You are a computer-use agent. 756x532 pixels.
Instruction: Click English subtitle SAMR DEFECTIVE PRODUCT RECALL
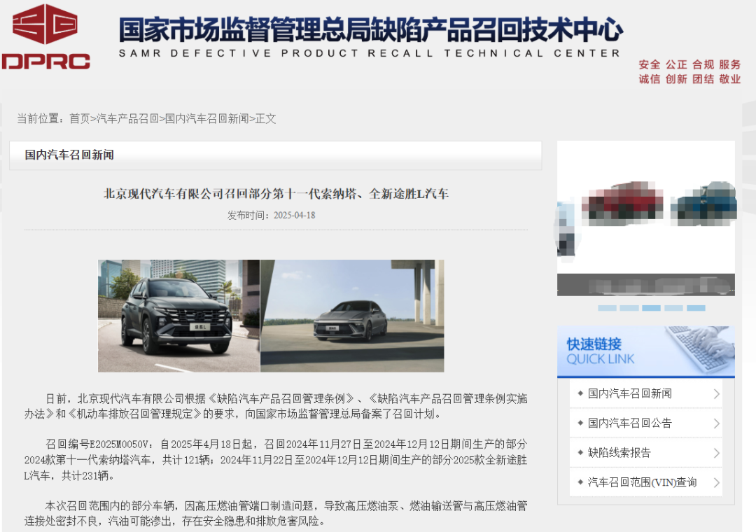click(x=370, y=53)
